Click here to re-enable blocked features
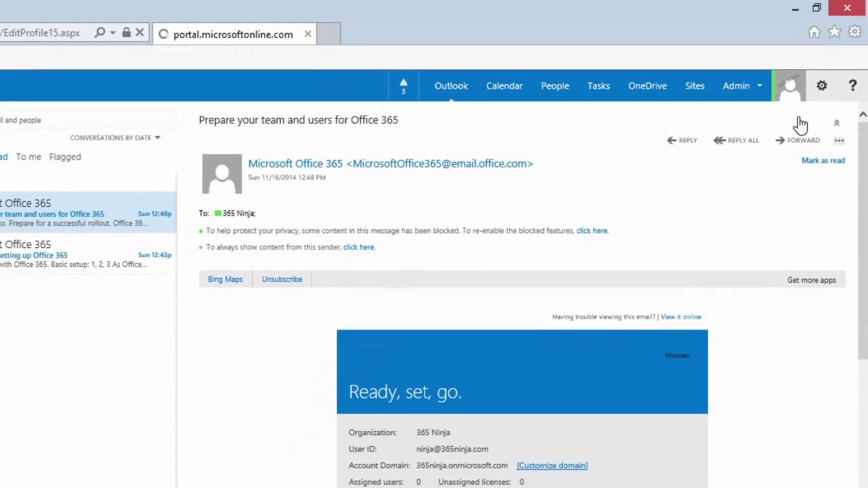Image resolution: width=868 pixels, height=488 pixels. point(592,230)
